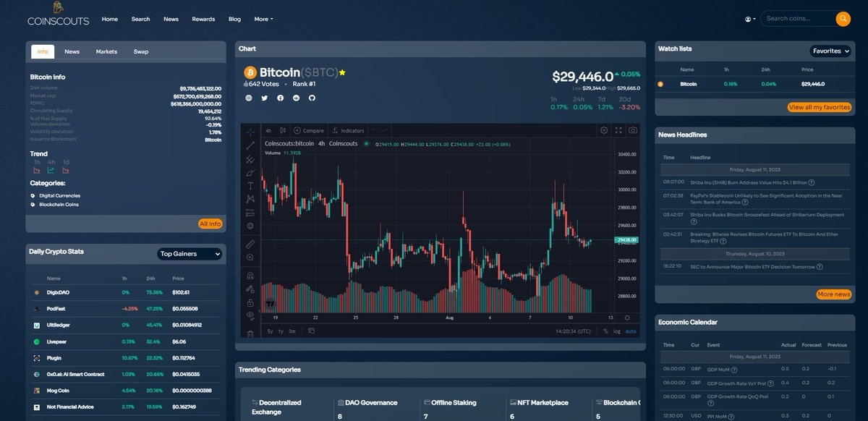Click the Search coins input field
The width and height of the screenshot is (868, 421).
point(798,19)
